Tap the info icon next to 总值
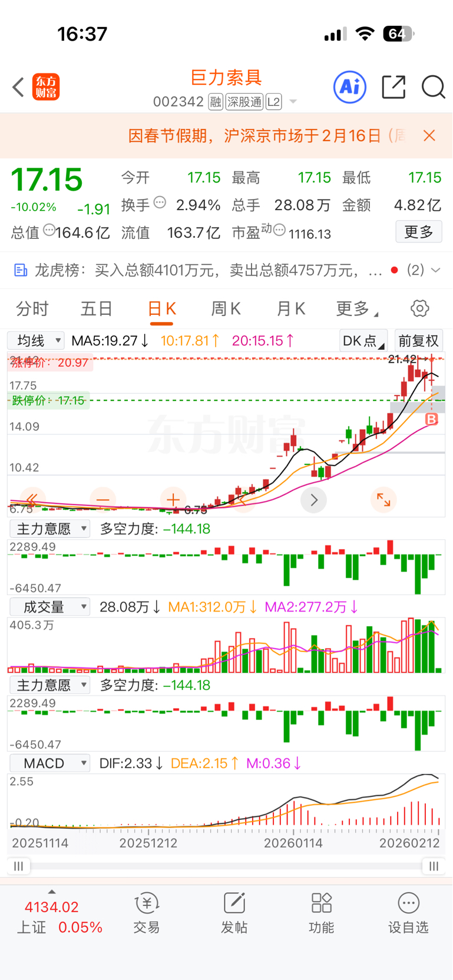This screenshot has width=453, height=980. (x=49, y=230)
